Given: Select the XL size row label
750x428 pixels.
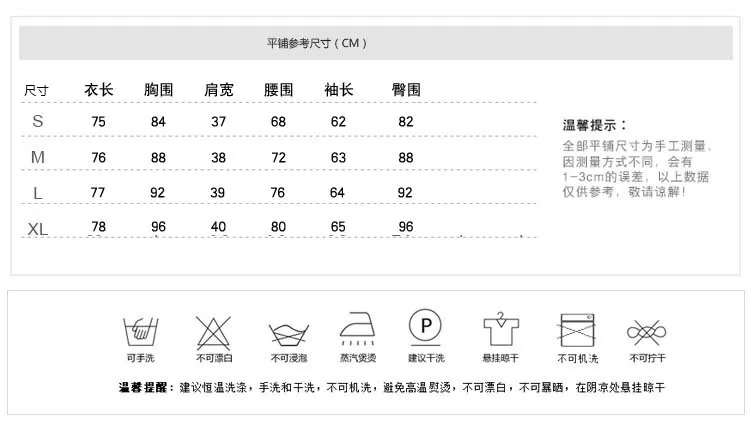Looking at the screenshot, I should tap(38, 230).
